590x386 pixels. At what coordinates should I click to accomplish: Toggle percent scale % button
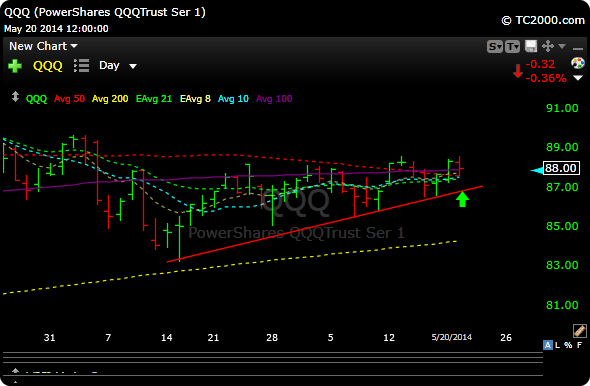(x=568, y=345)
